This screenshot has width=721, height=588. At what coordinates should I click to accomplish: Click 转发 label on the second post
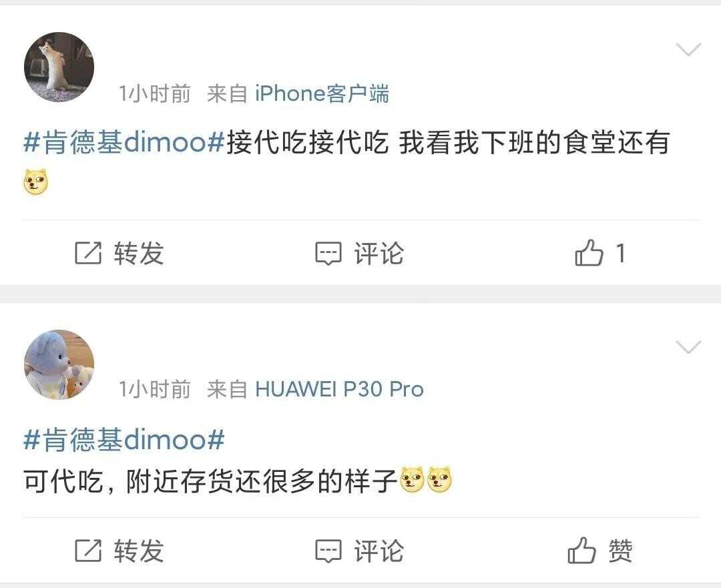[139, 551]
